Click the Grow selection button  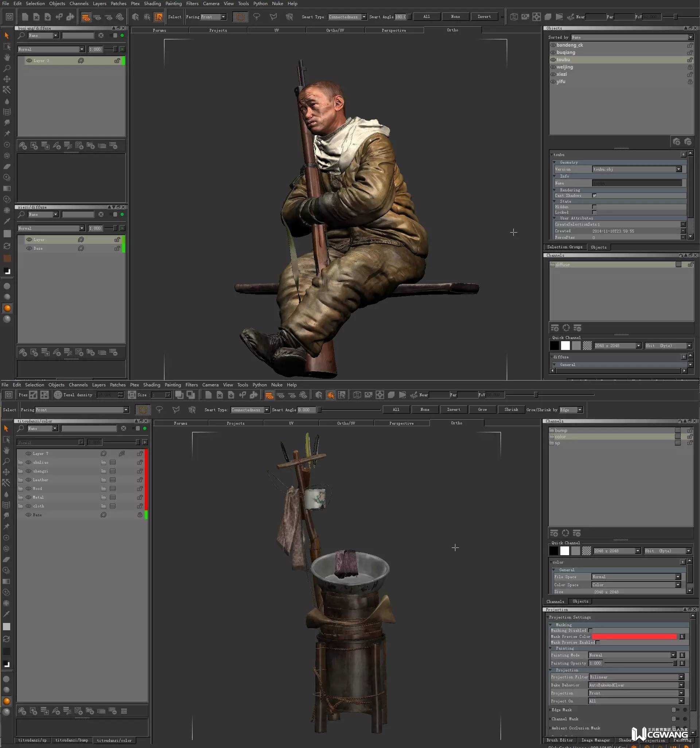[482, 409]
